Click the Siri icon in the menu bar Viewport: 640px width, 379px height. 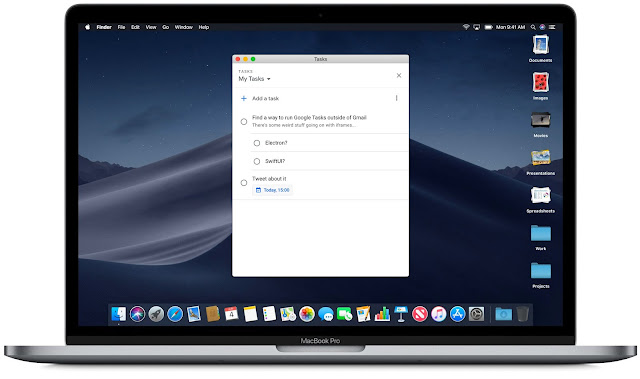point(542,27)
